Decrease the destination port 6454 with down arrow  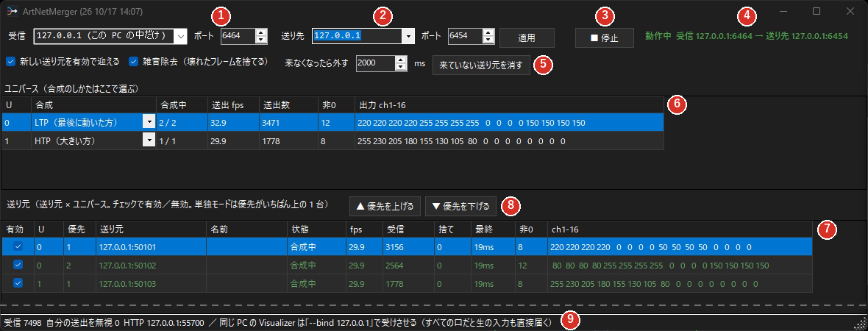click(x=488, y=40)
